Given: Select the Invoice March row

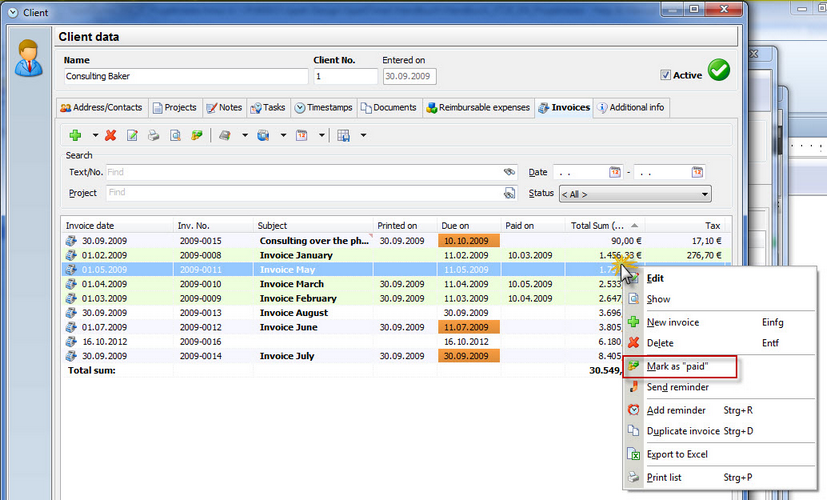Looking at the screenshot, I should point(343,284).
